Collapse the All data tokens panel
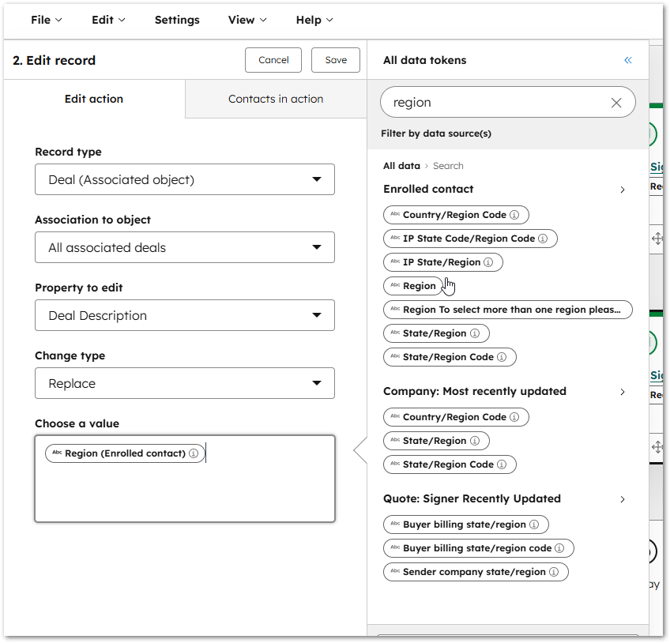 (x=628, y=60)
